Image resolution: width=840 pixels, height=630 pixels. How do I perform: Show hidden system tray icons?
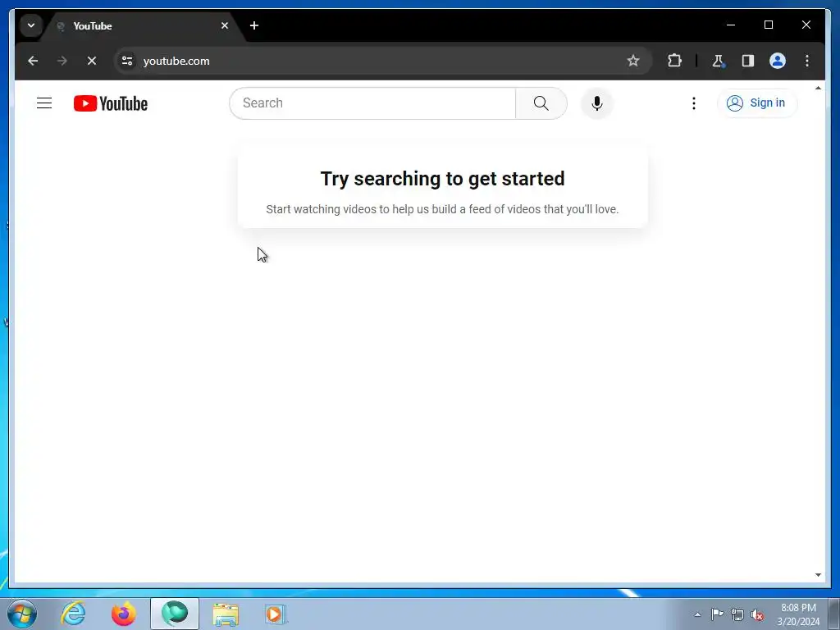697,614
